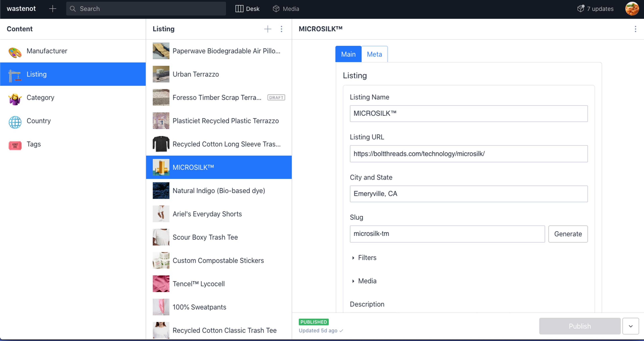Viewport: 644px width, 341px height.
Task: Open the Urban Terrazzo listing thumbnail
Action: point(161,74)
